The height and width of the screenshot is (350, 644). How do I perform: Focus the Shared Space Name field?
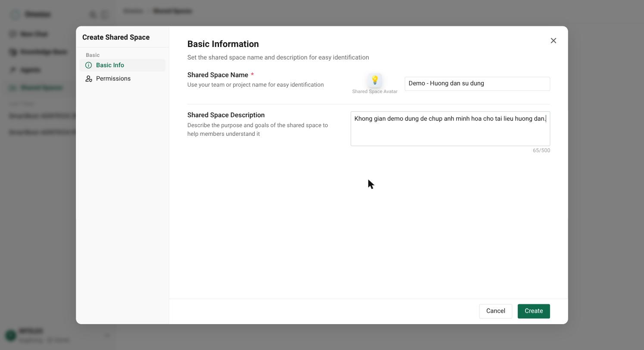click(477, 84)
